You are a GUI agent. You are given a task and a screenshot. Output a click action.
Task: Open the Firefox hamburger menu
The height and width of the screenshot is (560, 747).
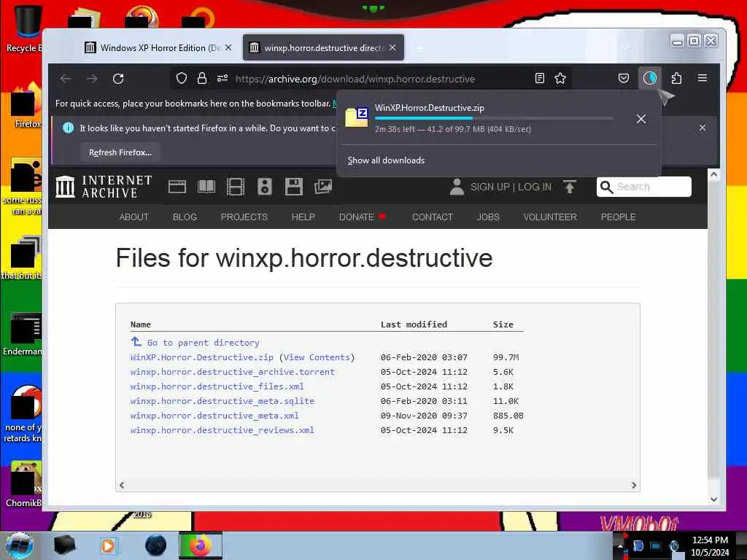click(x=703, y=77)
